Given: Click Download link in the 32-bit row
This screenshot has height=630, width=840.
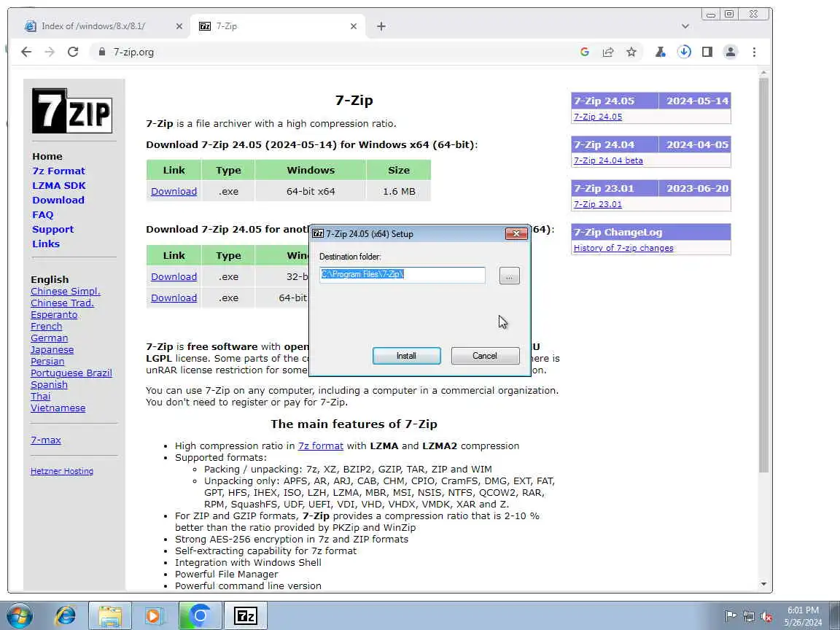Looking at the screenshot, I should [x=174, y=276].
